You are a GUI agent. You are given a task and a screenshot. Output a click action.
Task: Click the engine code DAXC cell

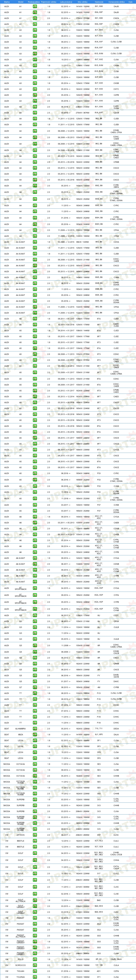pyautogui.click(x=116, y=681)
